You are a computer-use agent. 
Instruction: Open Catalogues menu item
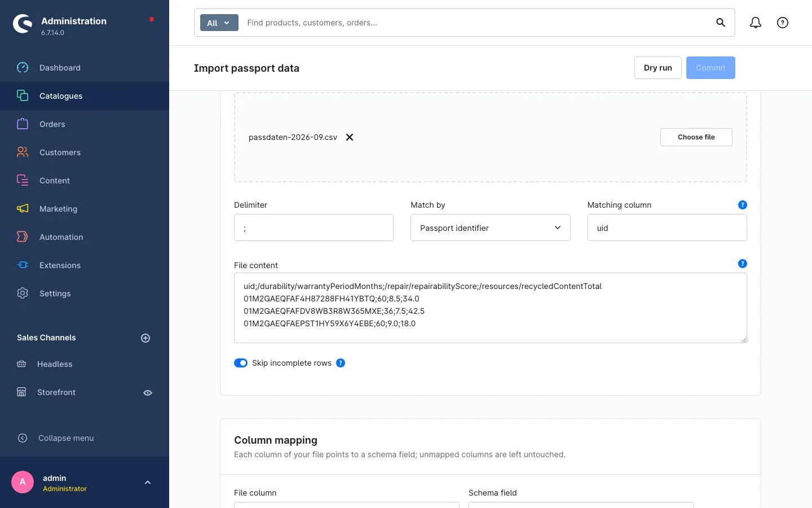(x=85, y=96)
